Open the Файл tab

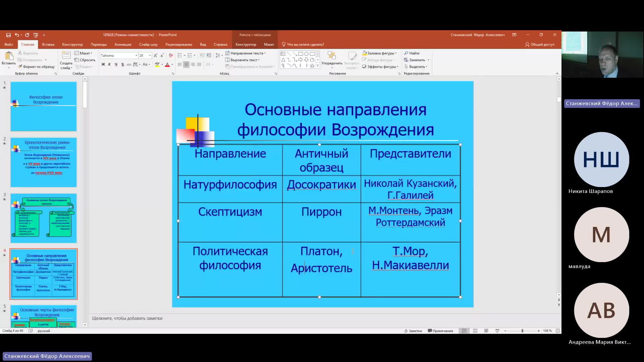(x=9, y=45)
